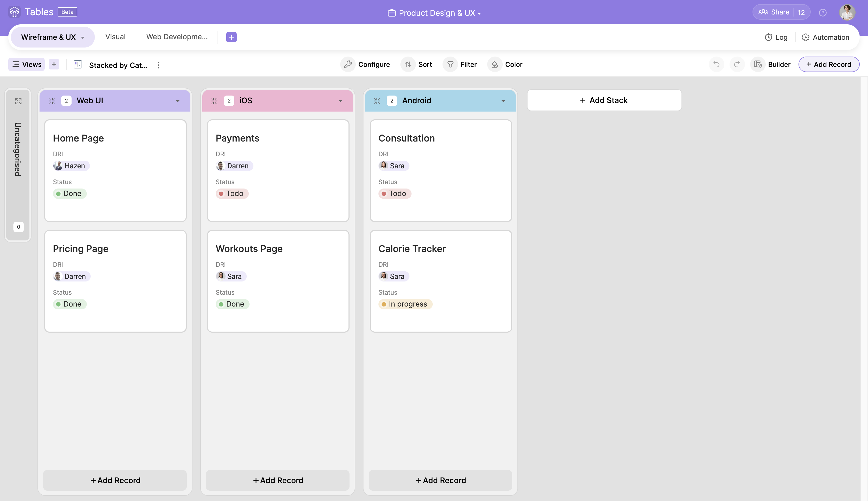Click Done status on Home Page card
The height and width of the screenshot is (501, 868).
tap(69, 194)
